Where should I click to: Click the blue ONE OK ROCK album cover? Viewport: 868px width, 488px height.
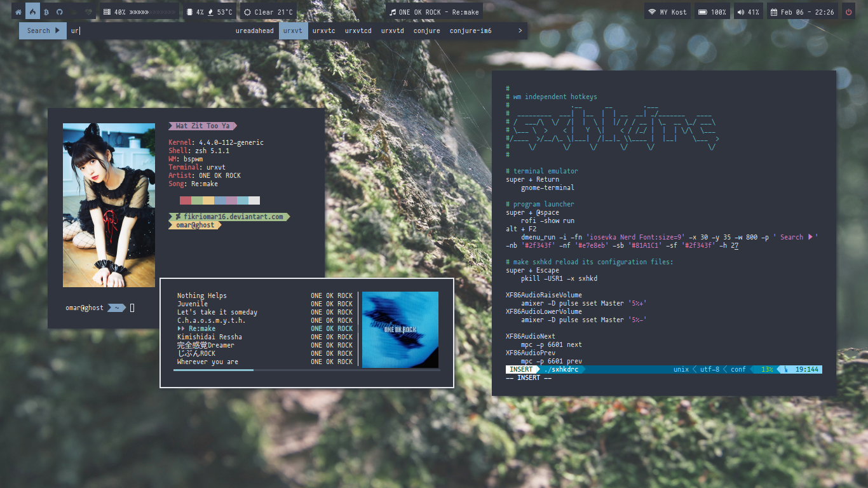tap(400, 330)
